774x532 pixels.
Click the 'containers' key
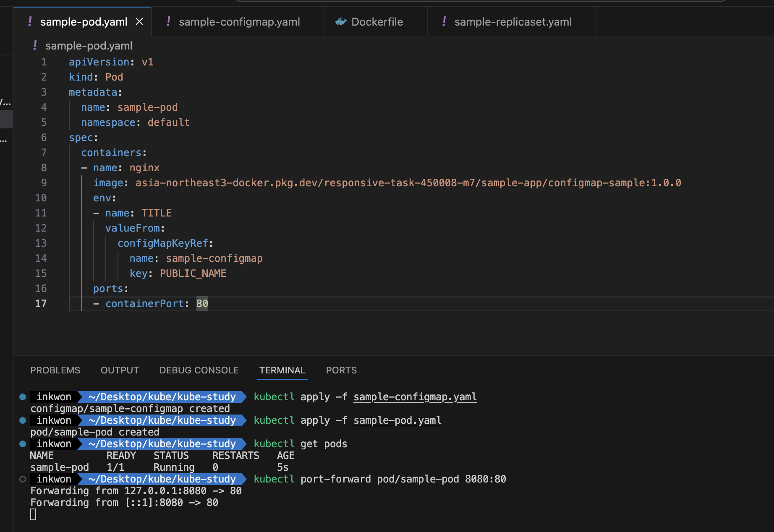(111, 153)
